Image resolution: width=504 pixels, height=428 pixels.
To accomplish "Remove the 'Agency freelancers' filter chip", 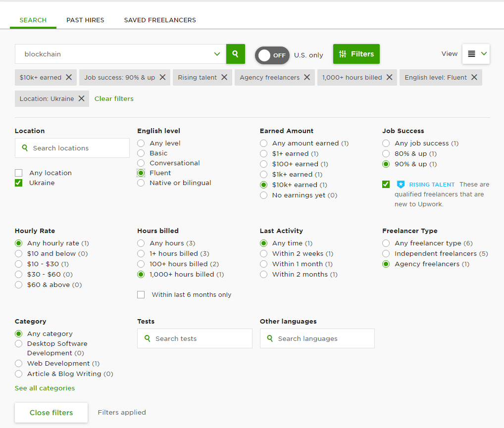I will tap(307, 77).
